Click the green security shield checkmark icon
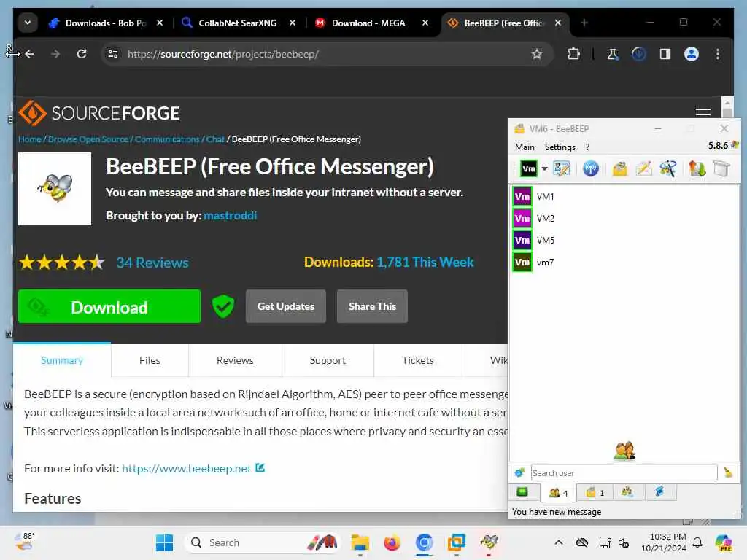This screenshot has width=747, height=560. [x=223, y=306]
